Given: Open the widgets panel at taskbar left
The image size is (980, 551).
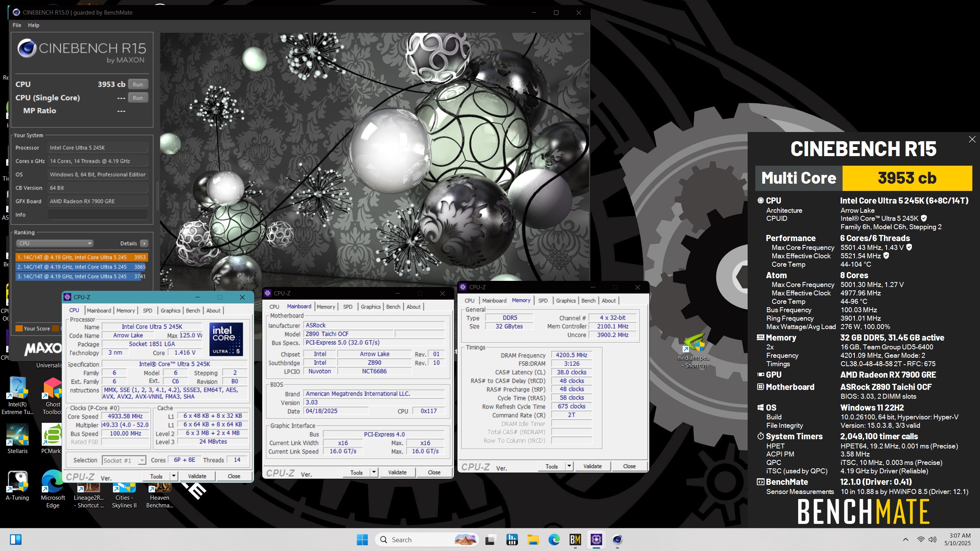Looking at the screenshot, I should [x=16, y=540].
